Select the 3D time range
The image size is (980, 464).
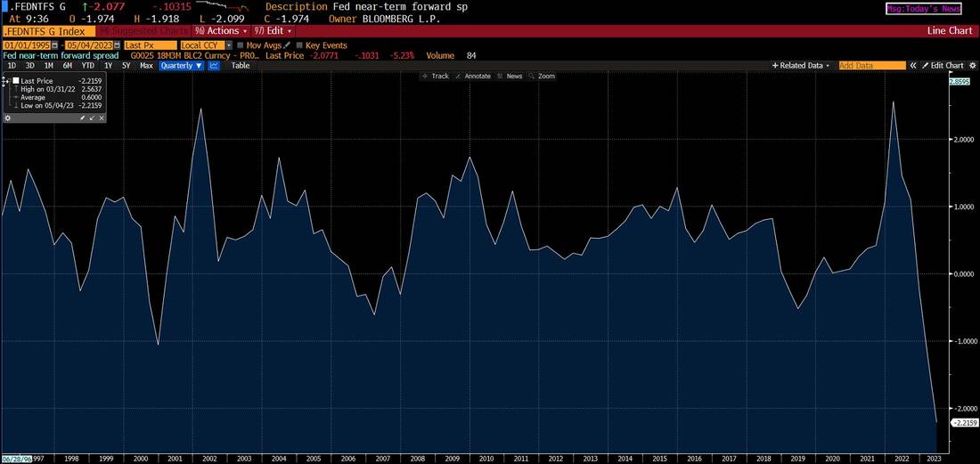click(30, 66)
